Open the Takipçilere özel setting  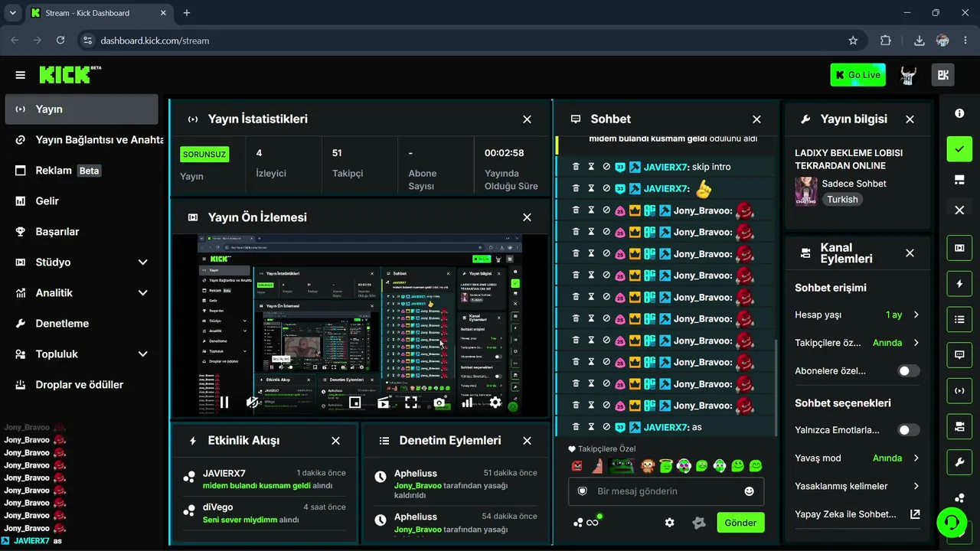[x=857, y=343]
